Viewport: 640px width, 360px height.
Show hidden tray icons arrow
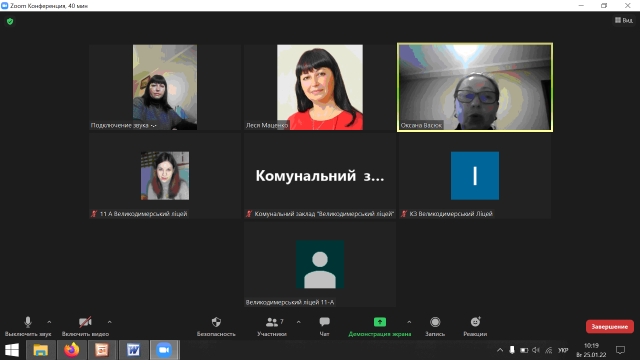[x=500, y=350]
